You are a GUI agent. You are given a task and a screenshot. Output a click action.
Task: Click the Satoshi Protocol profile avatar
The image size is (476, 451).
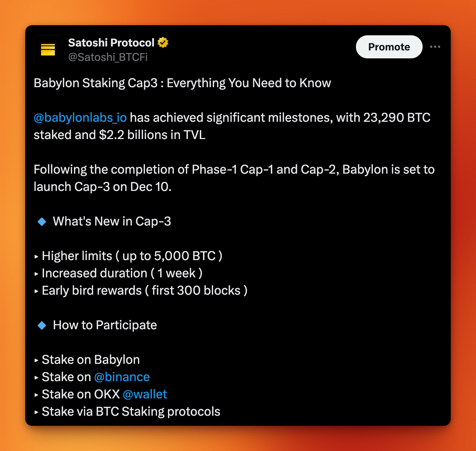(x=48, y=49)
